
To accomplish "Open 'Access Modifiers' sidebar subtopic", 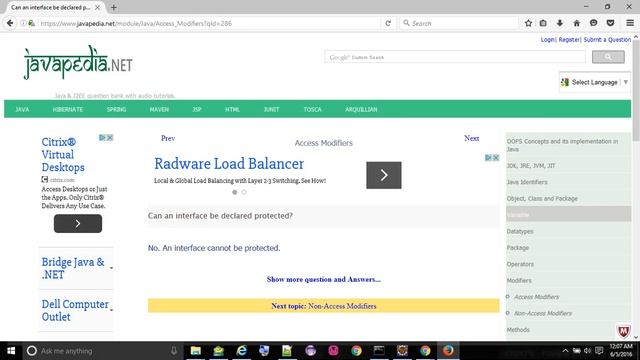I will click(x=536, y=297).
